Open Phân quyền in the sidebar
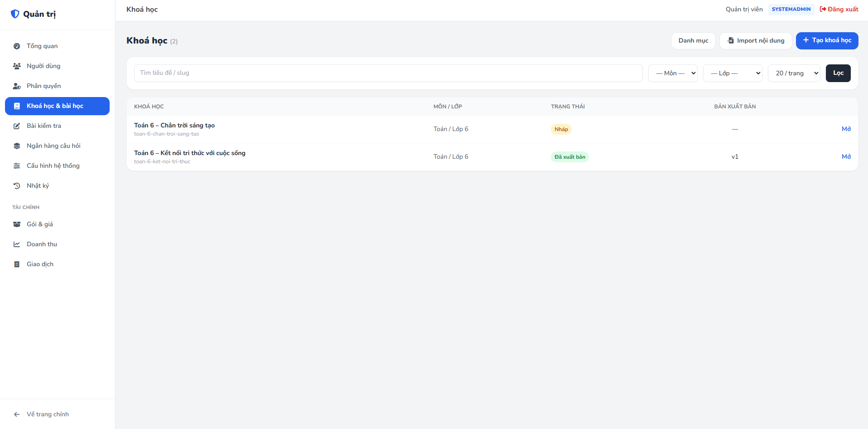This screenshot has width=868, height=429. (x=57, y=86)
